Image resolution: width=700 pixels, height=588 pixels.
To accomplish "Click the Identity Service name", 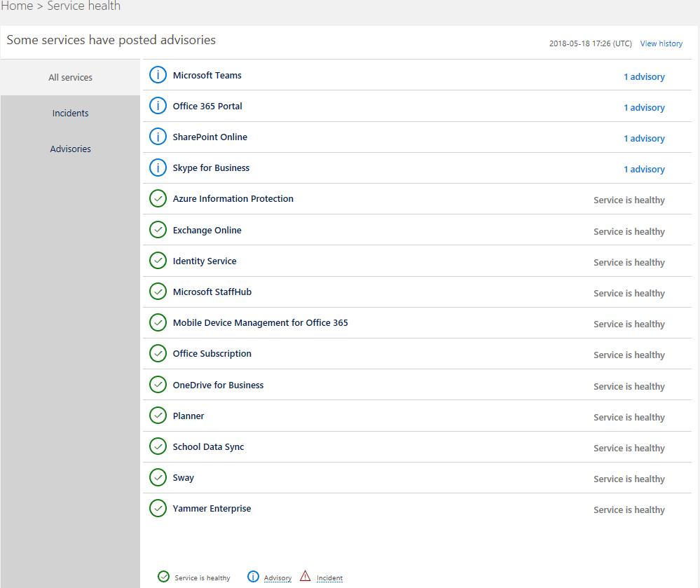I will [205, 261].
